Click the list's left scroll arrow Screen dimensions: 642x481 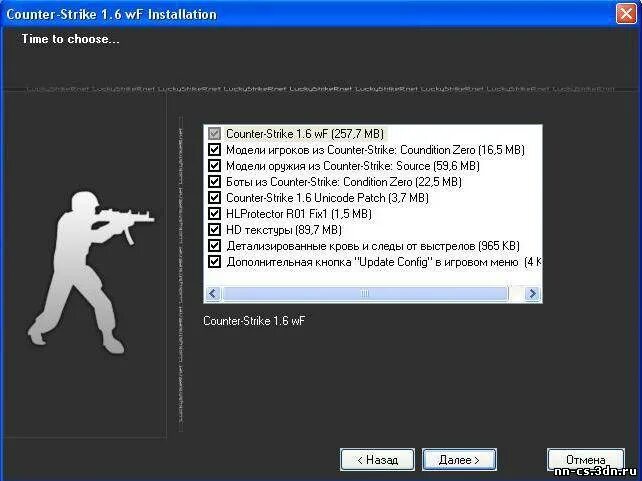pyautogui.click(x=213, y=294)
